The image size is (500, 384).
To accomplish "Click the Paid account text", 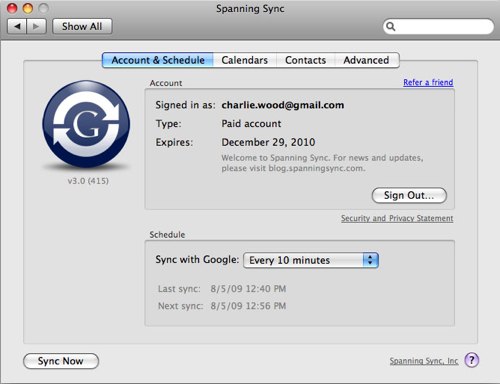I will pos(251,124).
